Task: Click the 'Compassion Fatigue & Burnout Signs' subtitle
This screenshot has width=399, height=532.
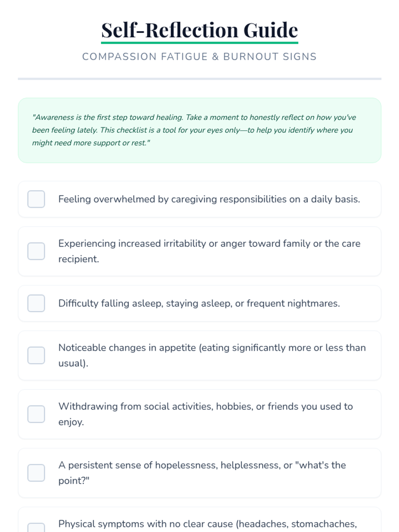Action: [x=199, y=57]
